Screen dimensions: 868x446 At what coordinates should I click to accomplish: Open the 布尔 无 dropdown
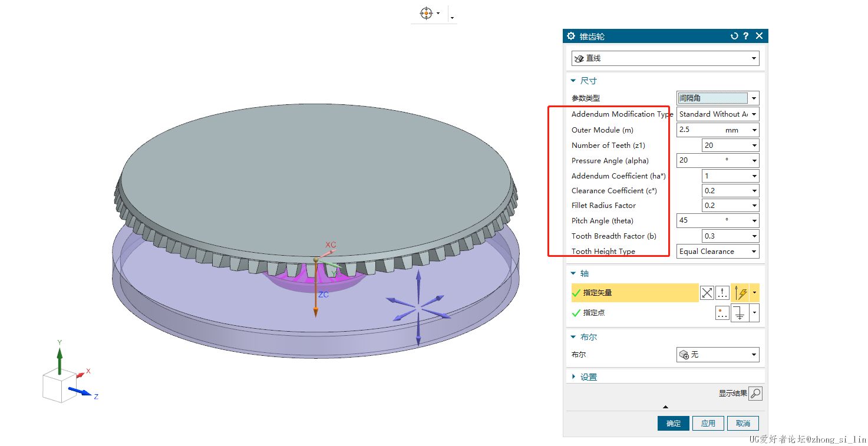coord(718,355)
